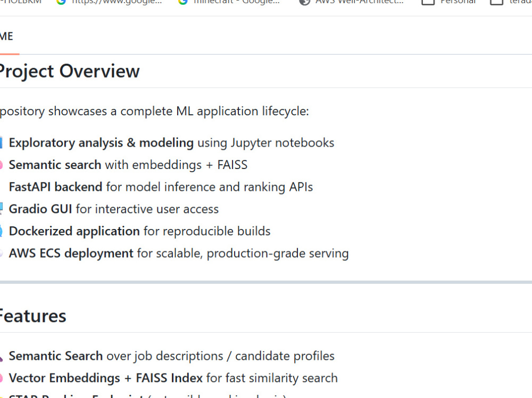Click the "FastAPI backend" list item
This screenshot has width=532, height=398.
[161, 187]
